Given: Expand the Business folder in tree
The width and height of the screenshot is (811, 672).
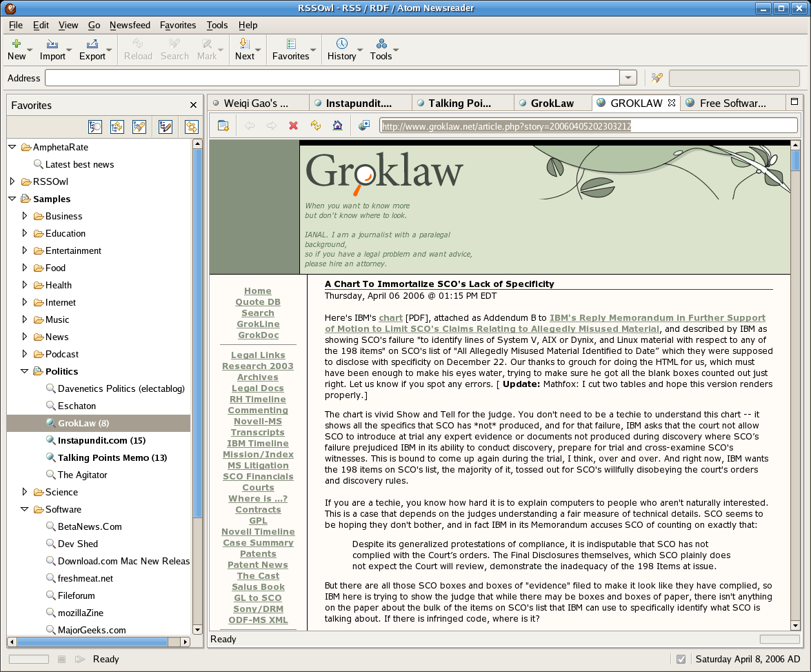Looking at the screenshot, I should pos(26,216).
